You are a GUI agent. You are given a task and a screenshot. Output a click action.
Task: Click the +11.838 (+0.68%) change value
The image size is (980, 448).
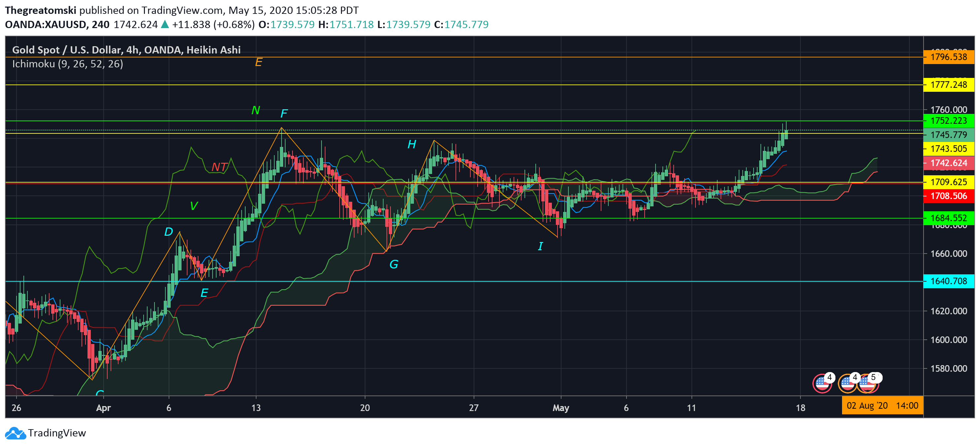213,25
